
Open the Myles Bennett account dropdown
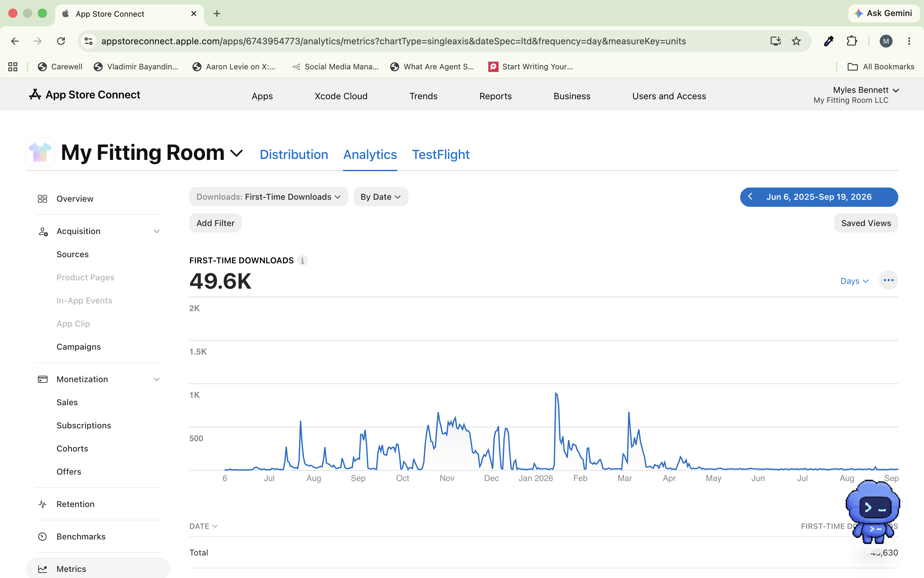[x=865, y=90]
